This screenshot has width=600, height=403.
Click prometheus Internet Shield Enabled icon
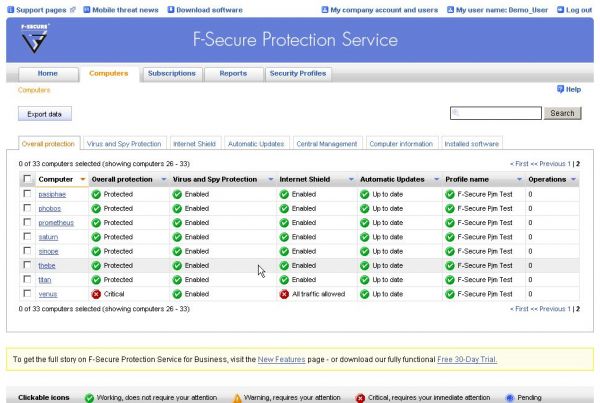pos(284,223)
